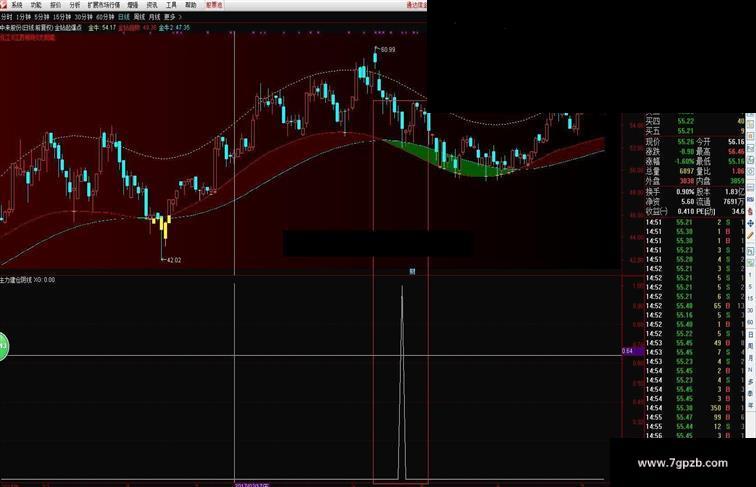This screenshot has height=487, width=756.
Task: Select the 15 minute shortcut in right sidebar
Action: 751,298
